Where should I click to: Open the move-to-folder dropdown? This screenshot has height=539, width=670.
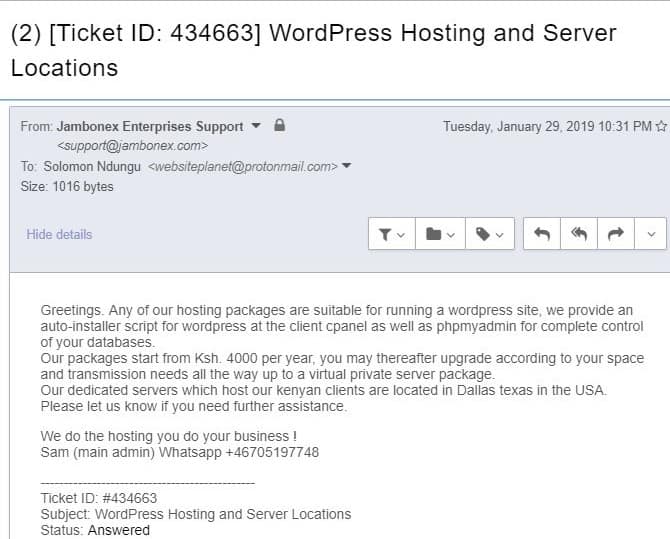(x=440, y=234)
